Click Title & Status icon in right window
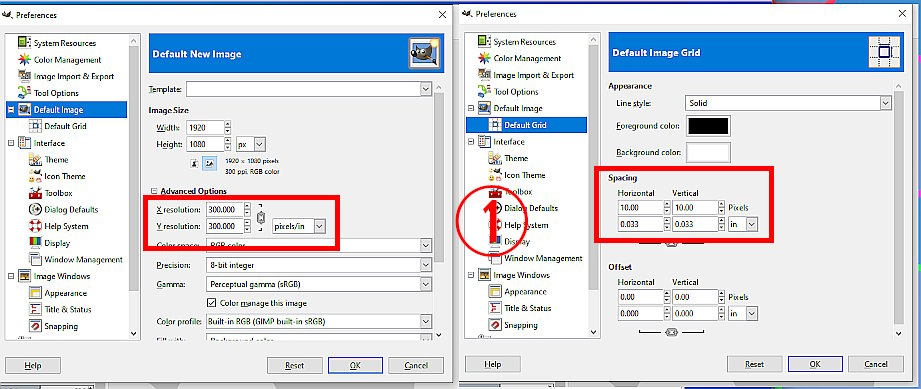The image size is (921, 389). 495,308
